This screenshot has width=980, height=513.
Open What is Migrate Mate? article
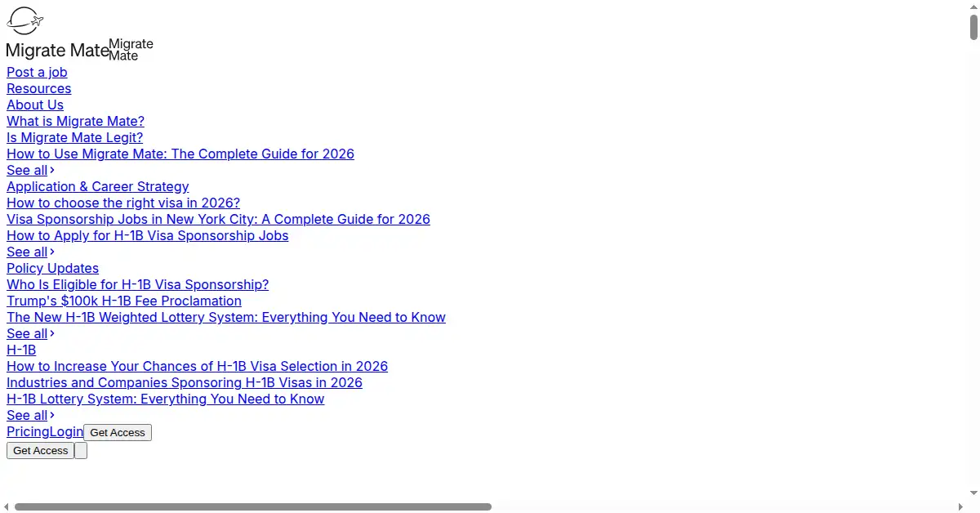point(75,121)
